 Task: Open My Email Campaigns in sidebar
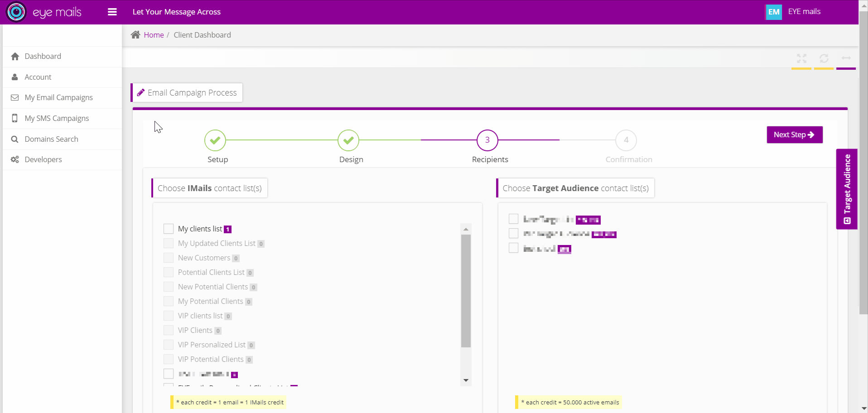58,97
